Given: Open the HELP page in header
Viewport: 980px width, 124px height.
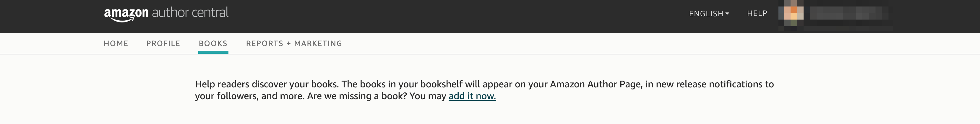Looking at the screenshot, I should point(757,14).
